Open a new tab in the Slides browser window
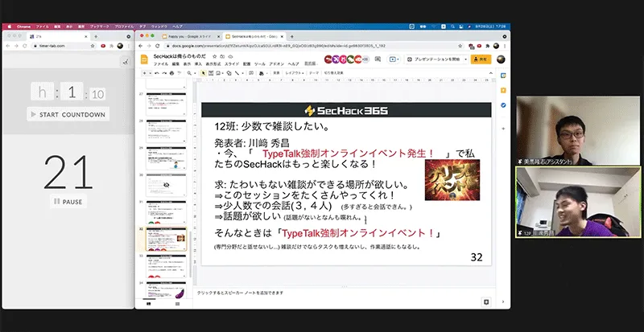This screenshot has height=332, width=644. (x=292, y=36)
